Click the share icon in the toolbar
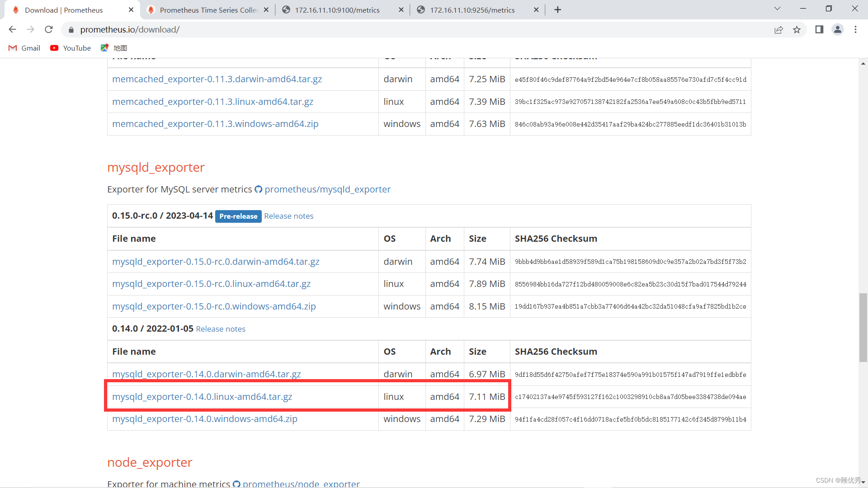This screenshot has height=488, width=868. click(779, 29)
